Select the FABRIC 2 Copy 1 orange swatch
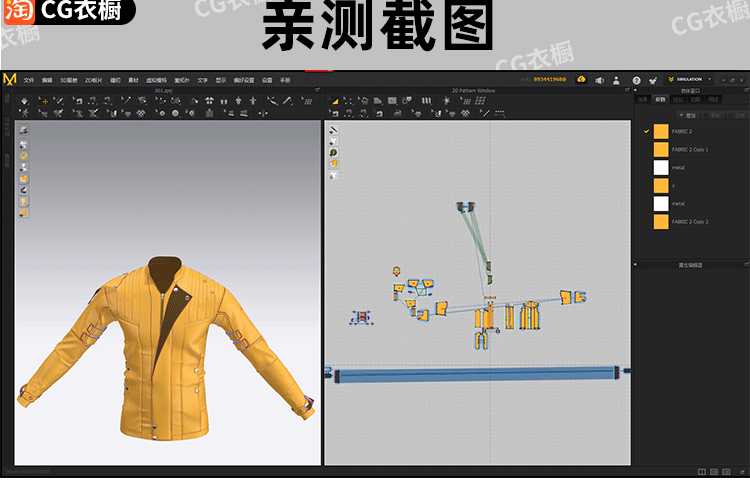 (660, 149)
